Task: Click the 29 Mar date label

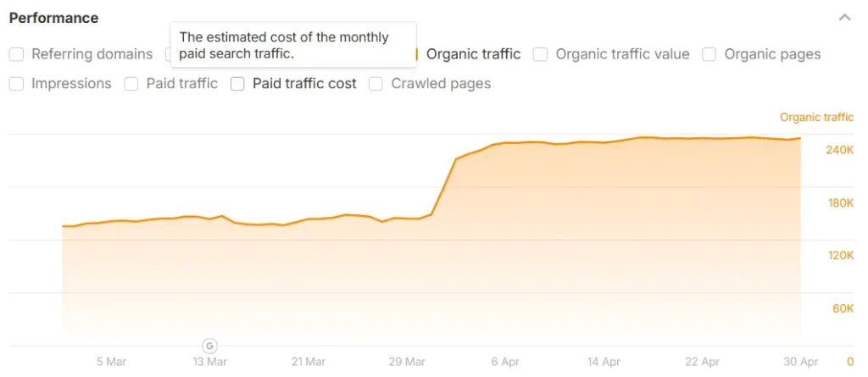Action: [407, 362]
